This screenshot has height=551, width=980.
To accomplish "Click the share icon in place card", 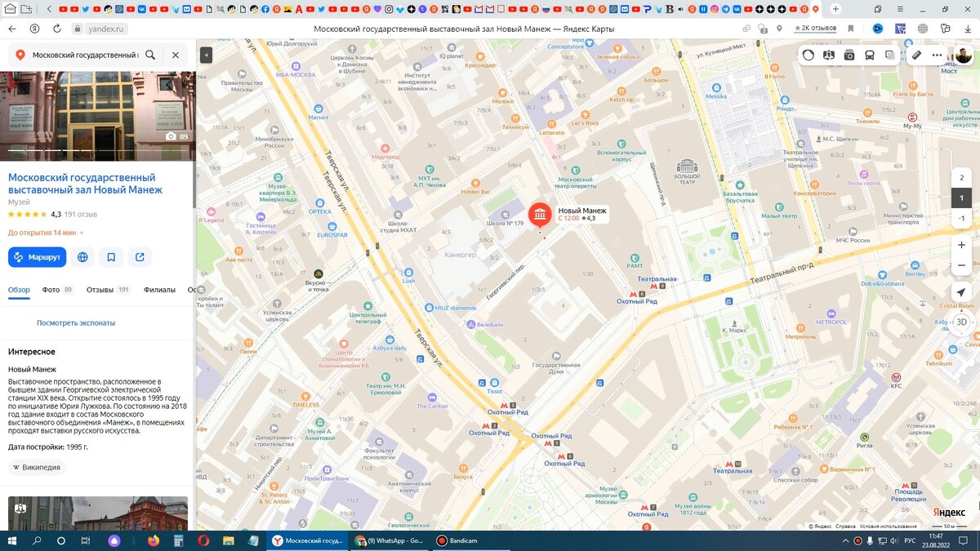I will click(140, 257).
